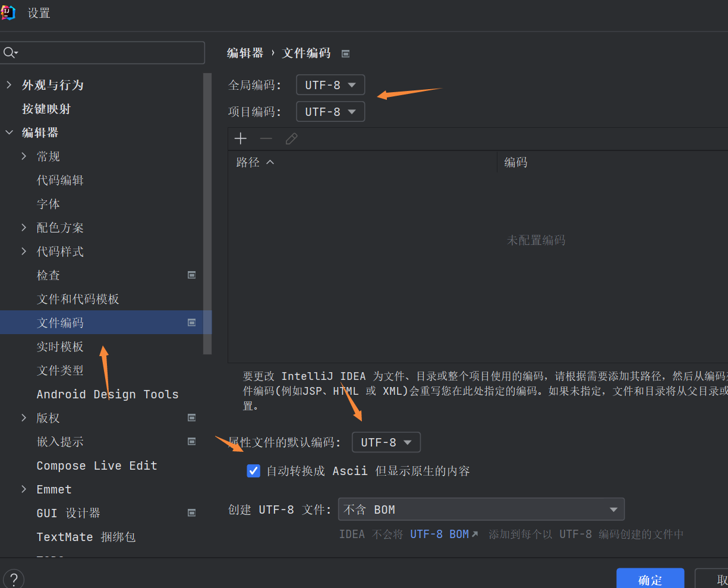728x588 pixels.
Task: Open the UTF-8 BOM link
Action: [444, 534]
